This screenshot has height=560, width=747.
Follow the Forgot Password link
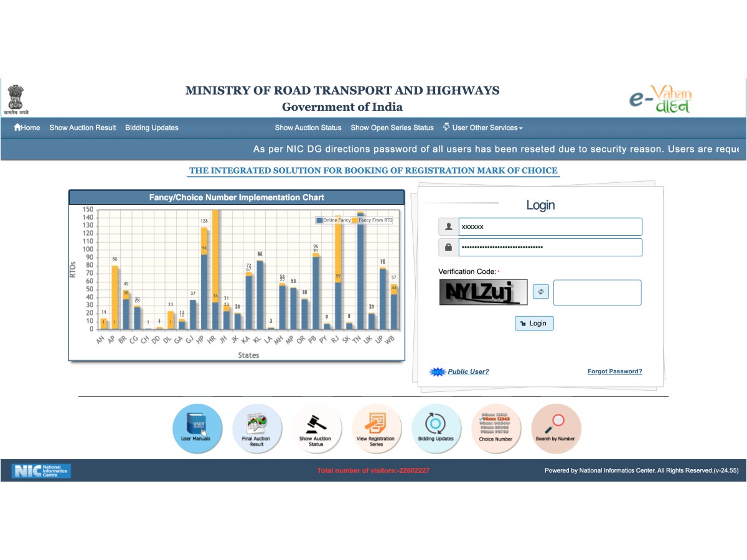(614, 371)
